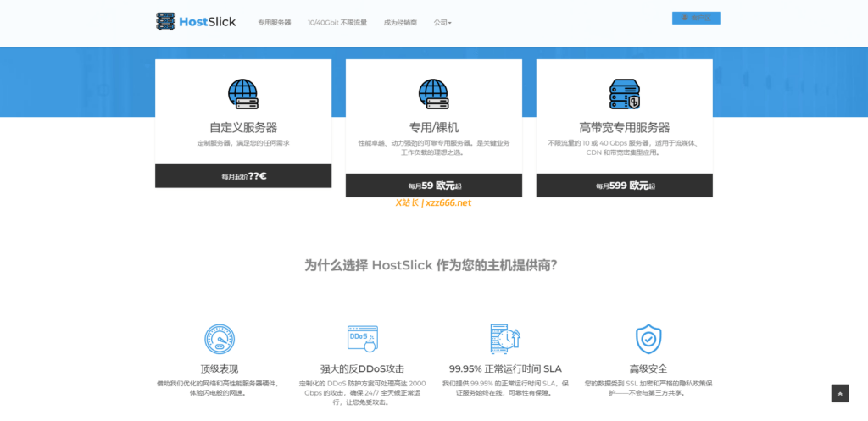Click the 强大的反DDoS攻击 feature title
868x421 pixels.
(x=362, y=369)
